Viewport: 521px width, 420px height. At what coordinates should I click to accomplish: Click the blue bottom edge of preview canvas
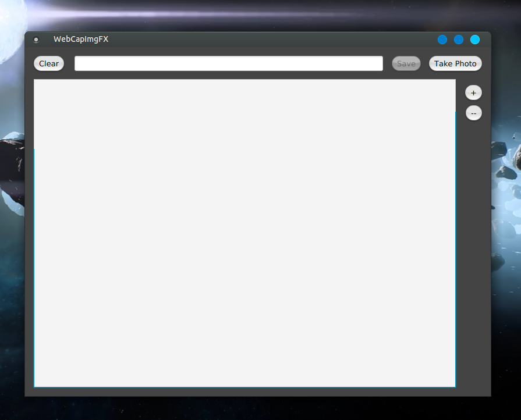pos(244,386)
